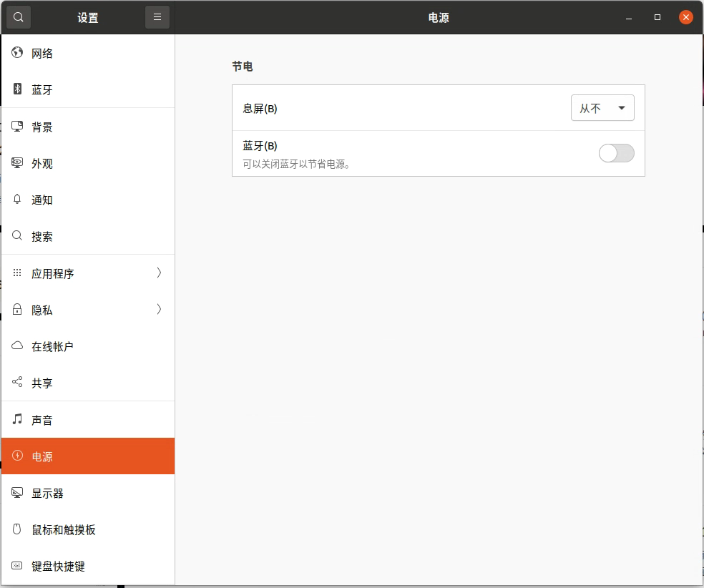The width and height of the screenshot is (704, 588).
Task: Click the 通知 (Notifications) bell icon
Action: 17,200
